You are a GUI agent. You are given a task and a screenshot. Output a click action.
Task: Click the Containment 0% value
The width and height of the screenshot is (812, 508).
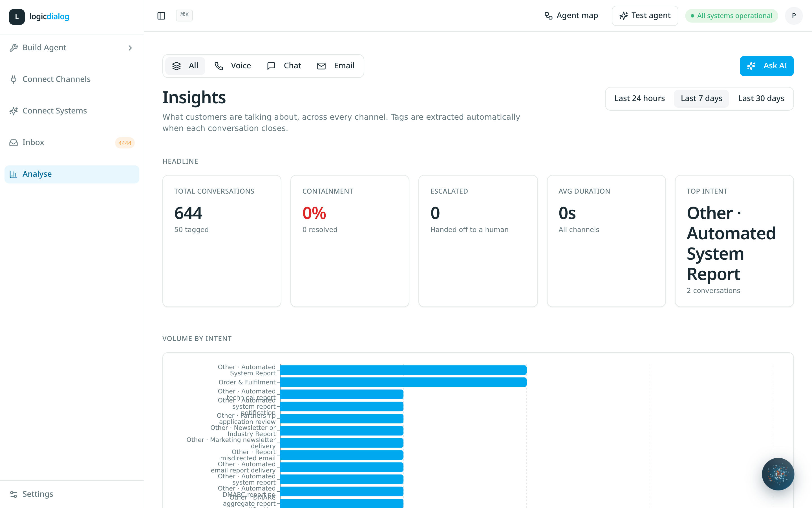pos(314,213)
